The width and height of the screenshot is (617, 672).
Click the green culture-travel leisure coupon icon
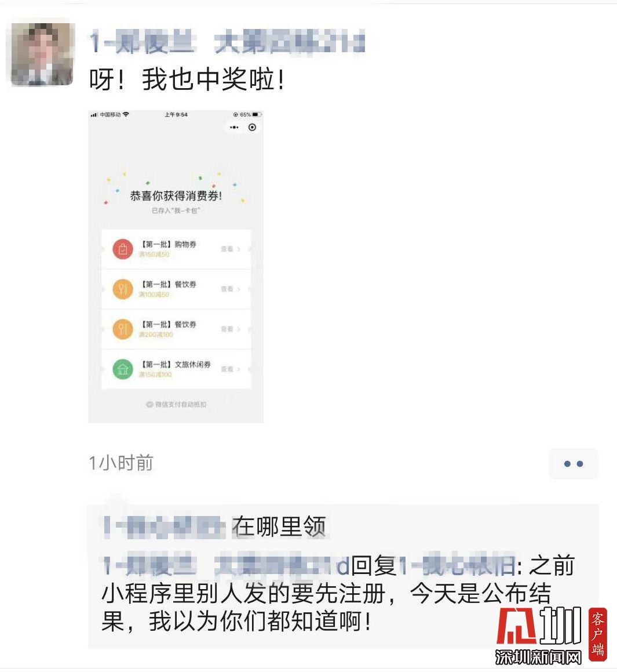point(123,369)
